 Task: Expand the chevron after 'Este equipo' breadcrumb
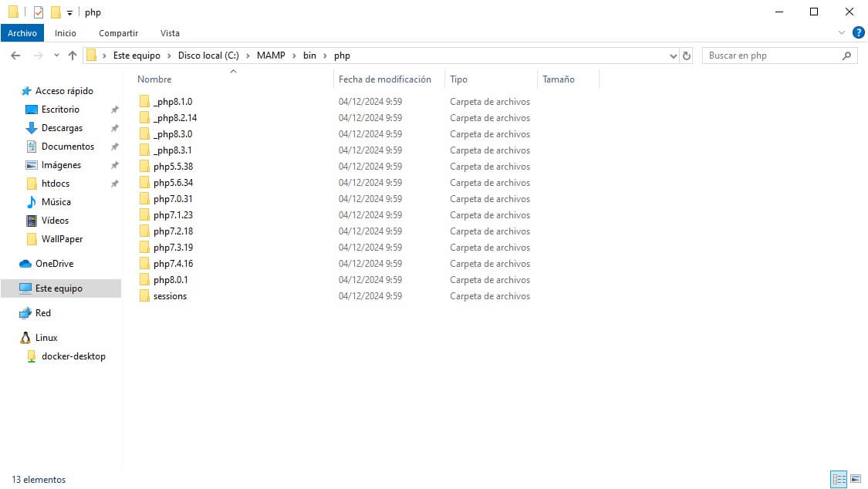click(x=170, y=56)
